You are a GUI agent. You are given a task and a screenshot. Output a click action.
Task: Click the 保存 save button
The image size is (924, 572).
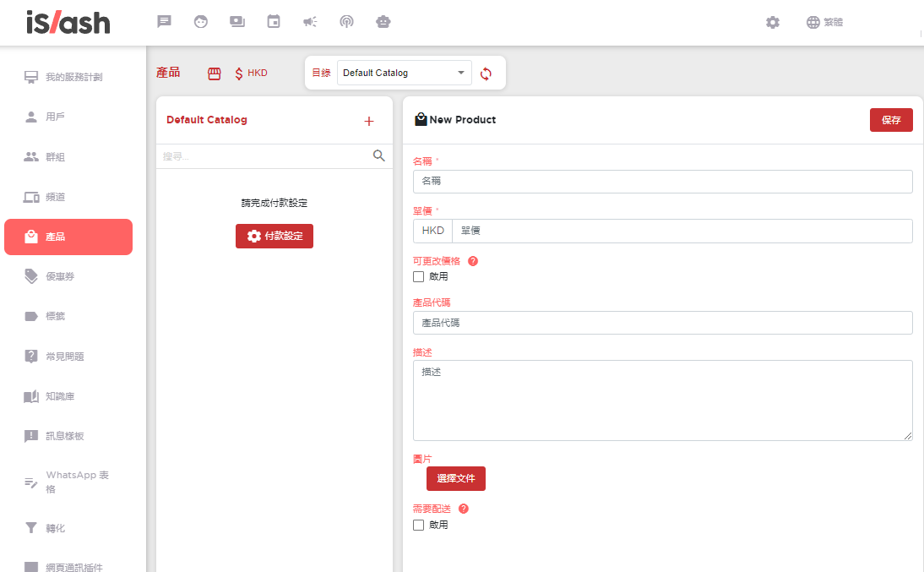click(891, 120)
